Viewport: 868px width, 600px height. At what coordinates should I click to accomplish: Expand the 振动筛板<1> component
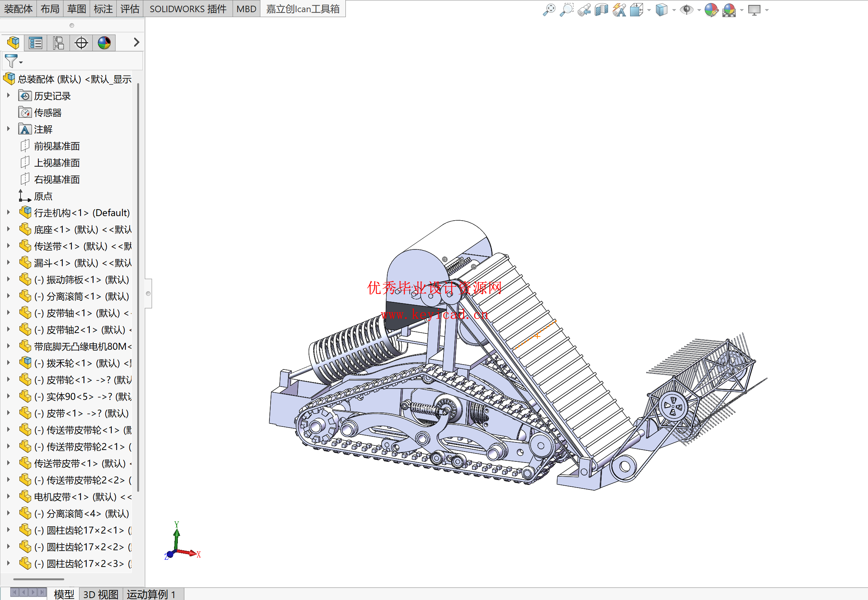[8, 279]
